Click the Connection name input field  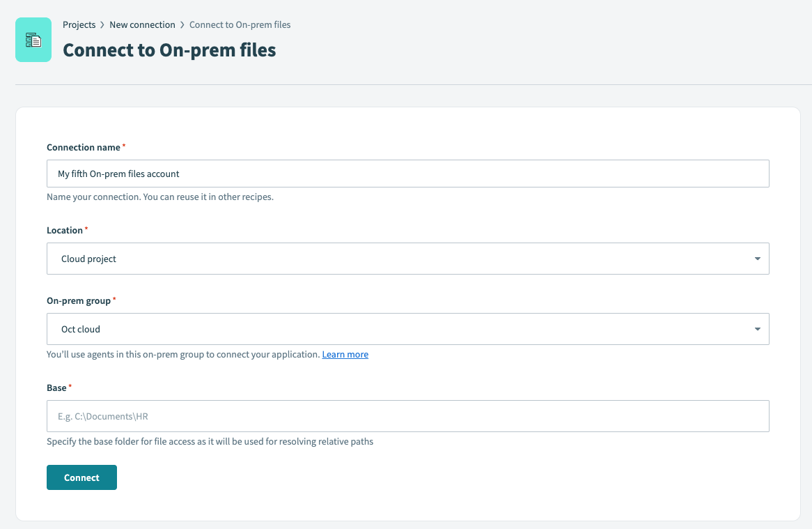pos(407,173)
